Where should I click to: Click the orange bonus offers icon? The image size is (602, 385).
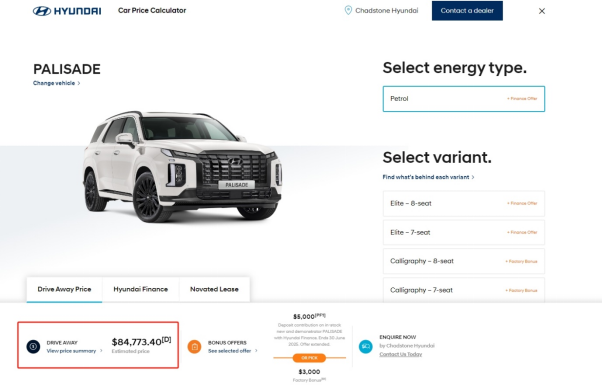pos(194,347)
